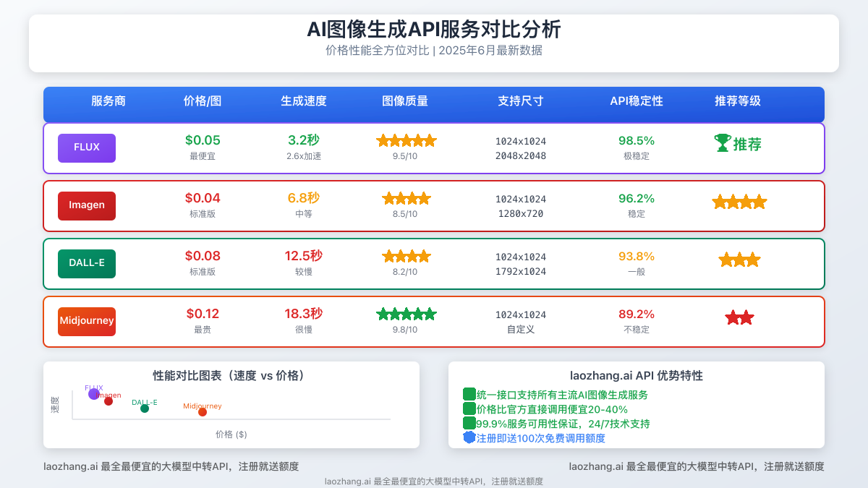
Task: Click green square icon beside 统一接口 feature
Action: [x=469, y=395]
